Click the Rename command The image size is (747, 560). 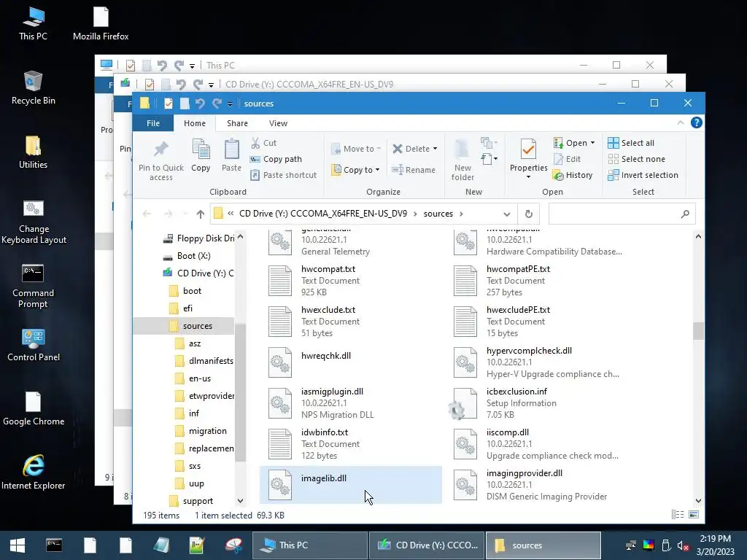tap(414, 170)
